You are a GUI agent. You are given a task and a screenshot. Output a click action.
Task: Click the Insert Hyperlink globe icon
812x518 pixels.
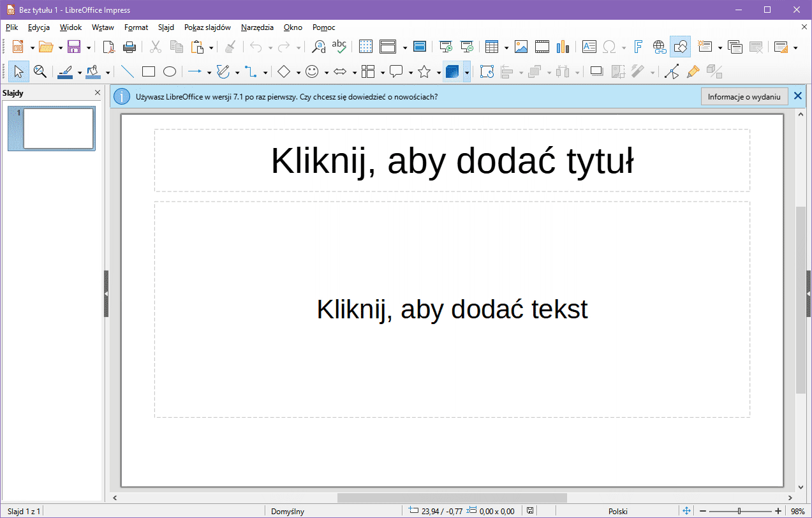point(659,47)
